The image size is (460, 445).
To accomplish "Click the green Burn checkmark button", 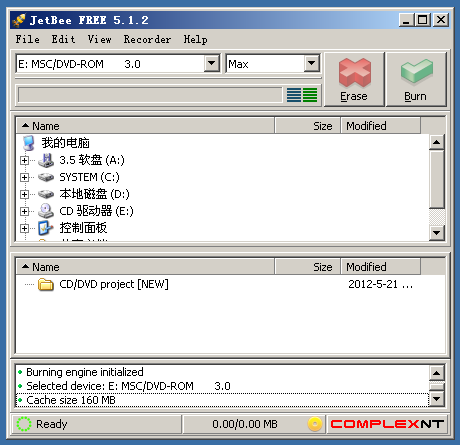I will 416,79.
